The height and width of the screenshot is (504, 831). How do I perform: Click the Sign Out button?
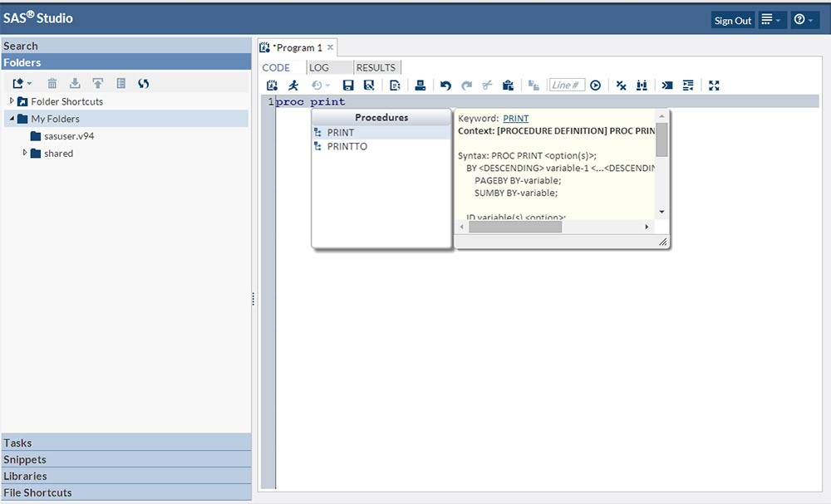tap(732, 20)
